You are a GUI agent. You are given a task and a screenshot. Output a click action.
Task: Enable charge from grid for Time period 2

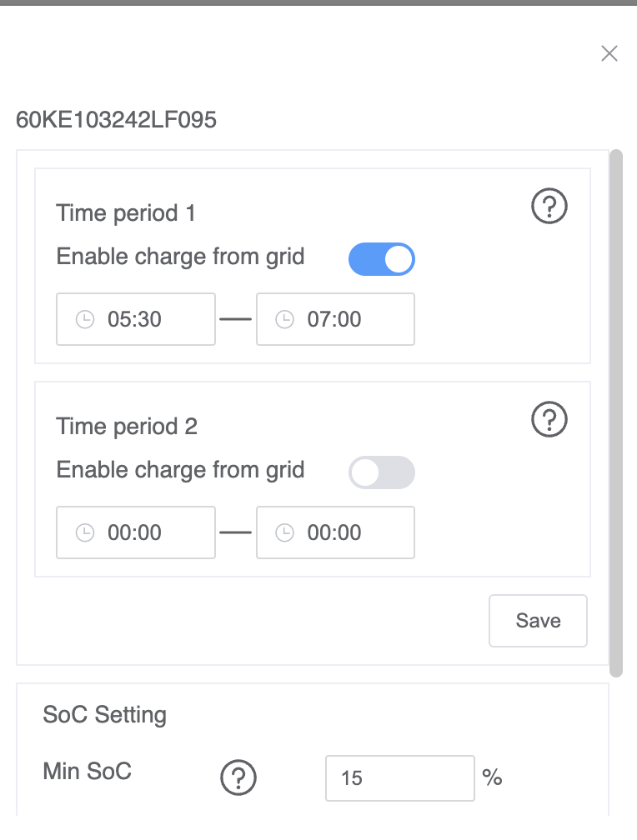pos(381,472)
